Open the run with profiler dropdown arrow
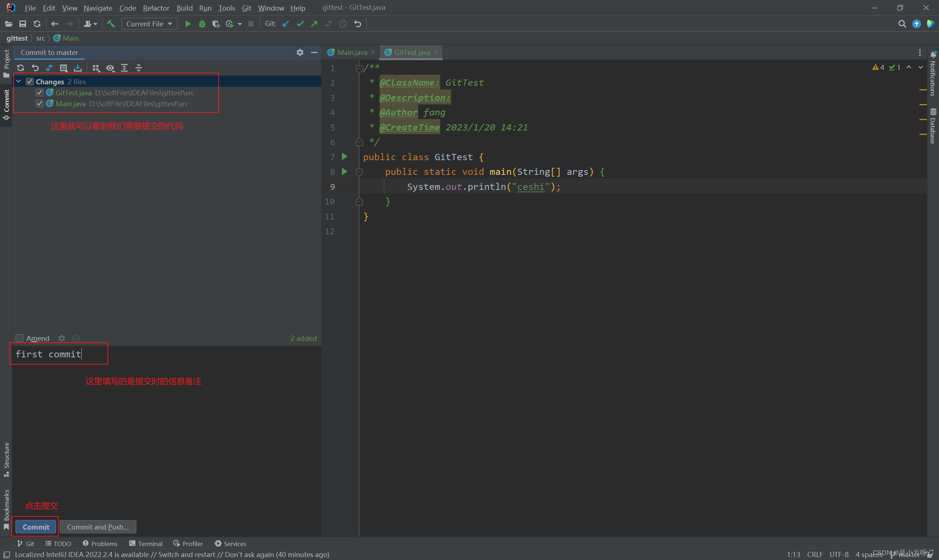This screenshot has height=560, width=939. [x=240, y=24]
